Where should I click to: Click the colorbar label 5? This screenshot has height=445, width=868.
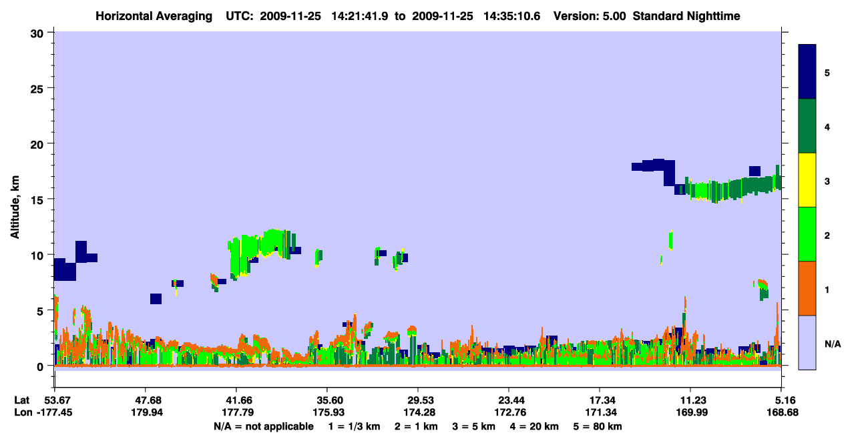827,72
